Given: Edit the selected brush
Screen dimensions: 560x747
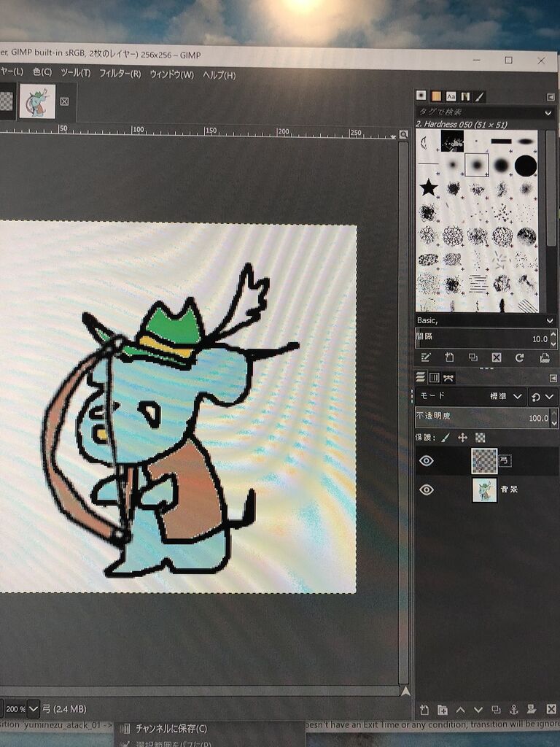Looking at the screenshot, I should (426, 357).
